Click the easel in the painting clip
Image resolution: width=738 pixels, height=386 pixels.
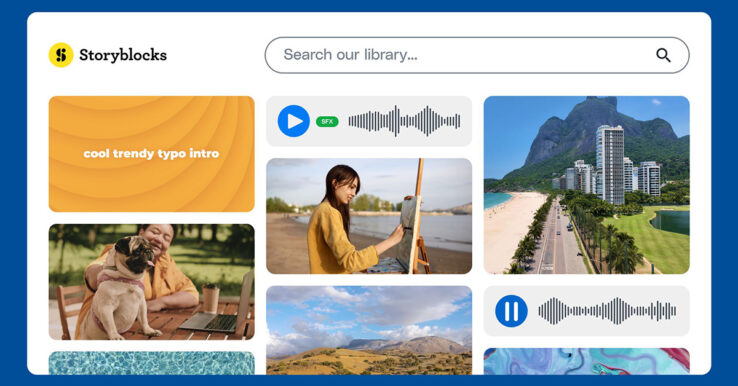point(414,218)
